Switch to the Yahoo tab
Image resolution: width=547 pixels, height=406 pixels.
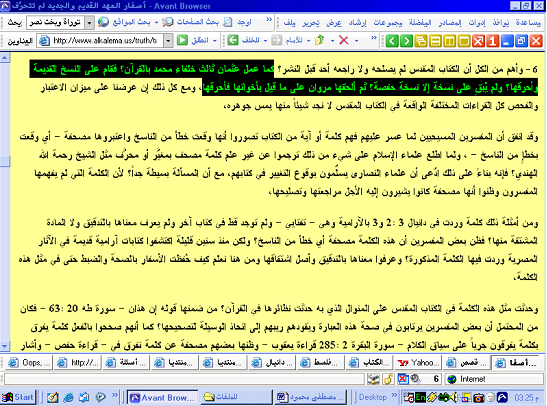tap(418, 363)
